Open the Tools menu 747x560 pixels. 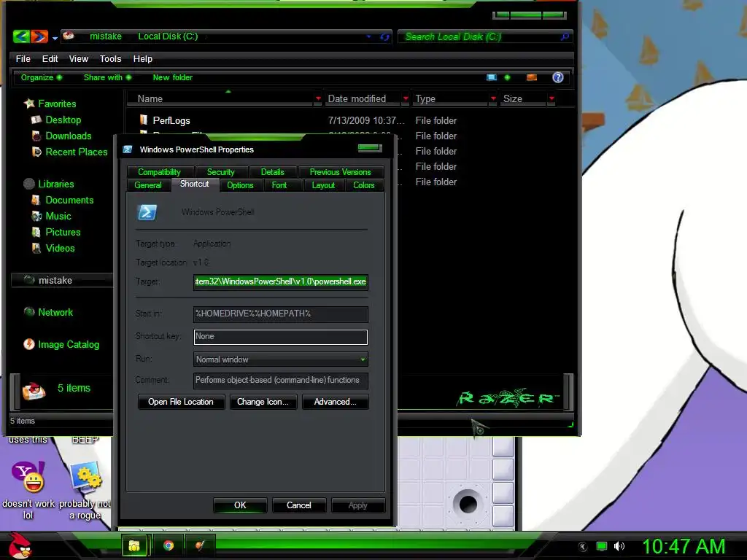click(110, 58)
